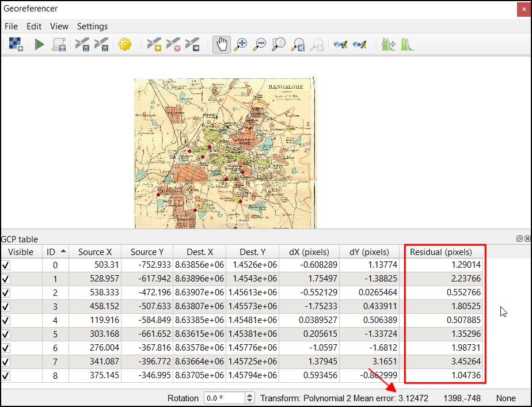The width and height of the screenshot is (532, 407).
Task: Click Mean error 3.12472 status text
Action: 391,398
